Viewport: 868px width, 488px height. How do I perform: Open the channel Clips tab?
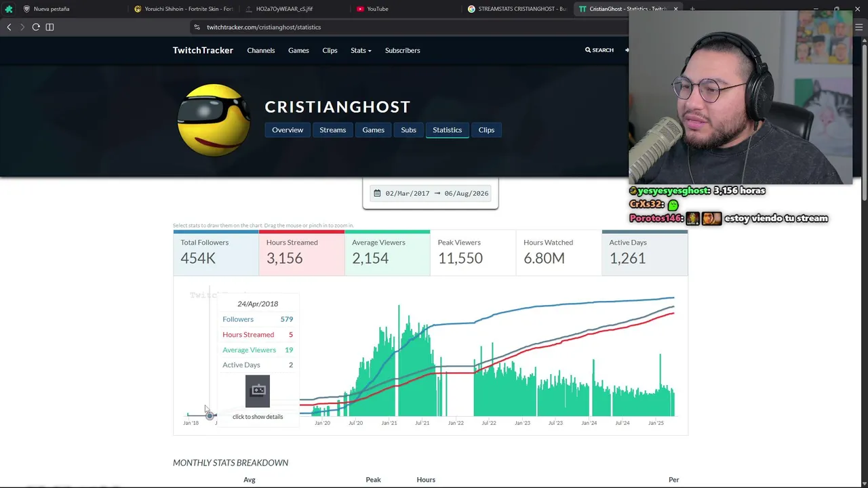(486, 130)
